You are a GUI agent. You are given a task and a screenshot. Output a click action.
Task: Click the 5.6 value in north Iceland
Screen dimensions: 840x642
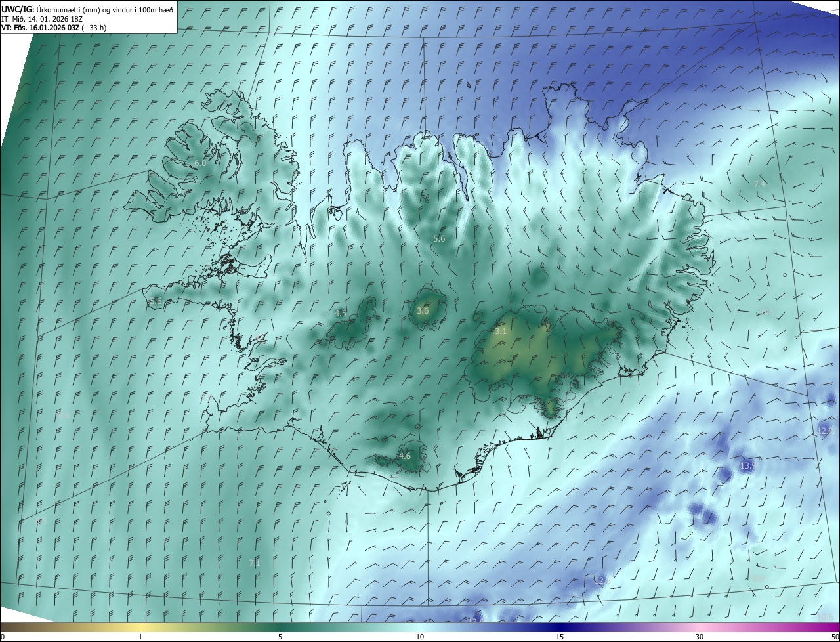tap(439, 239)
